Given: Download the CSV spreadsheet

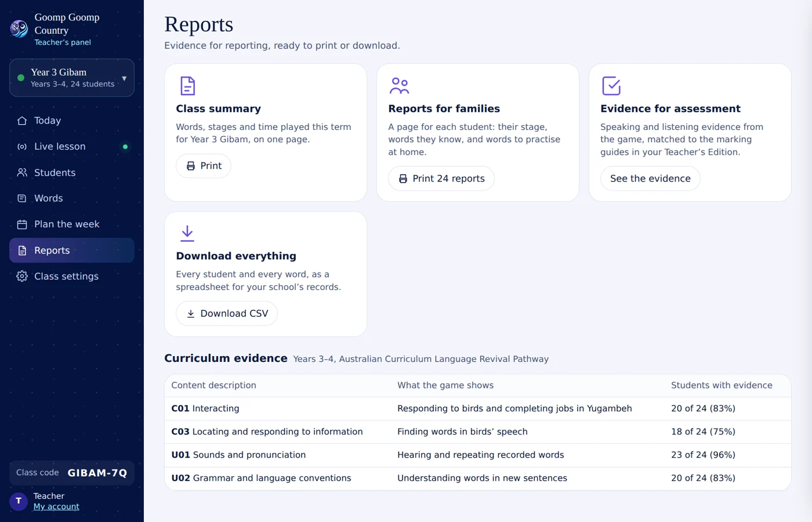Looking at the screenshot, I should [227, 314].
